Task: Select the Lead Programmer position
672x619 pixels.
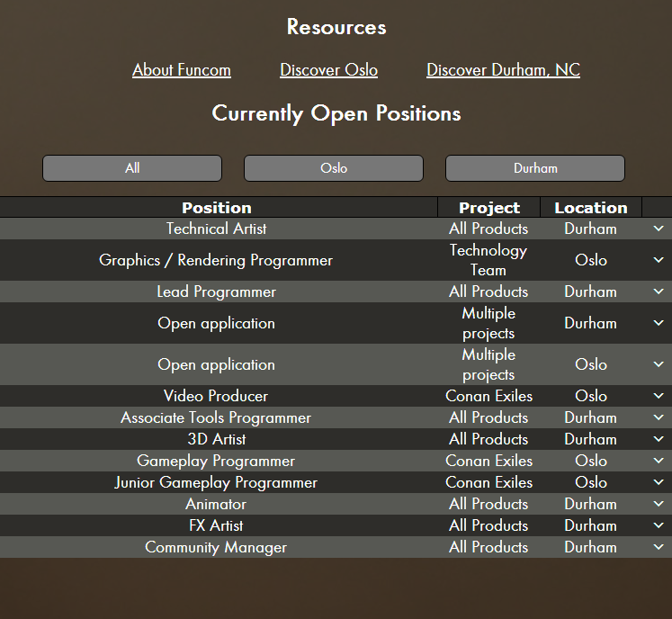Action: tap(216, 292)
